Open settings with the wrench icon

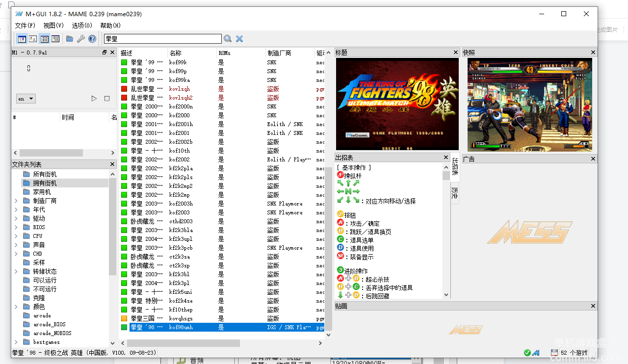81,39
